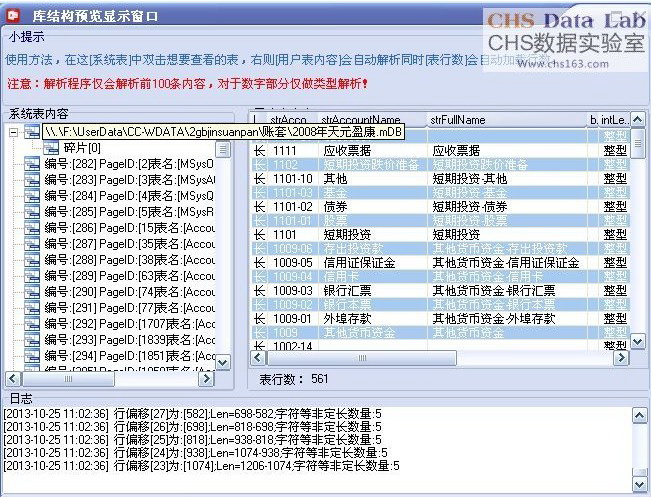
Task: Click table icon for 编号:[291] row
Action: 32,308
